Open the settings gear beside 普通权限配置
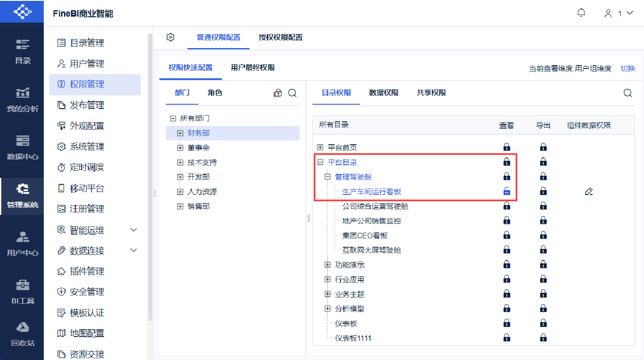This screenshot has height=360, width=644. coord(170,37)
